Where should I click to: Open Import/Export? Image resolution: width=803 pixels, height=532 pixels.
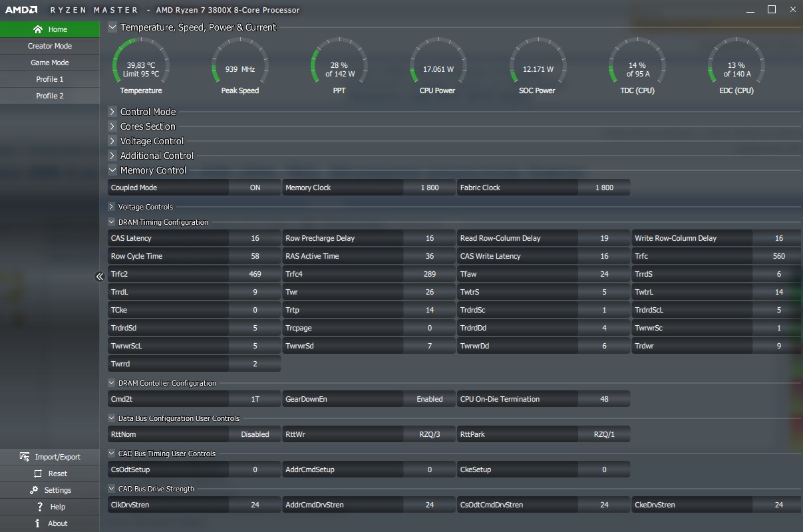click(50, 457)
